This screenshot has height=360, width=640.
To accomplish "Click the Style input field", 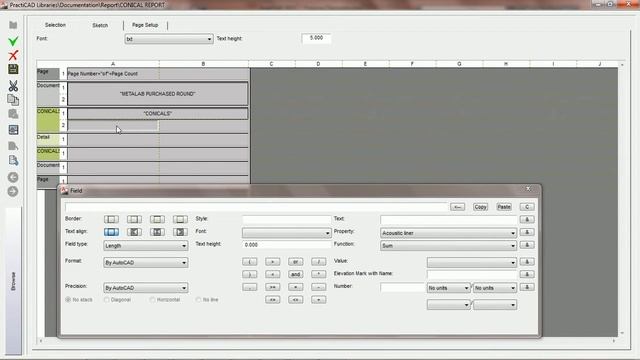I will [x=286, y=219].
